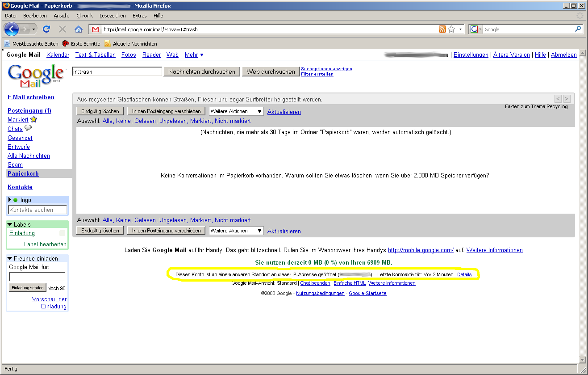Image resolution: width=588 pixels, height=375 pixels.
Task: Click the orange RSS feed icon
Action: (442, 29)
